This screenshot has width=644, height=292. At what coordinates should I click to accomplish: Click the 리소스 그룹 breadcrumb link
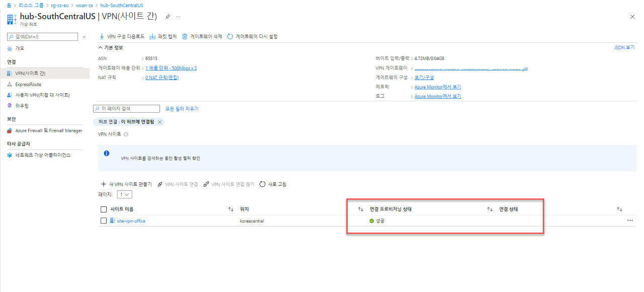point(31,5)
